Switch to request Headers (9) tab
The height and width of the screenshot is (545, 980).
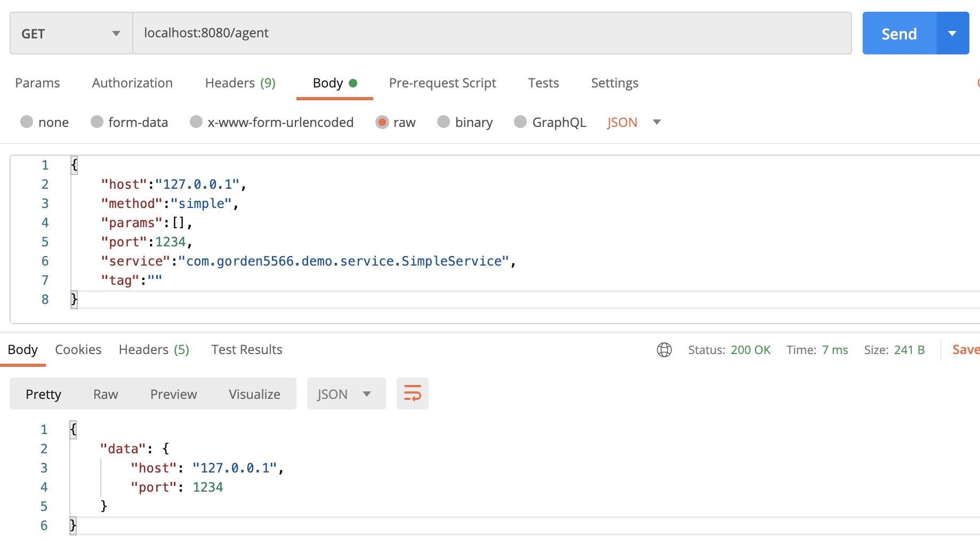[240, 83]
